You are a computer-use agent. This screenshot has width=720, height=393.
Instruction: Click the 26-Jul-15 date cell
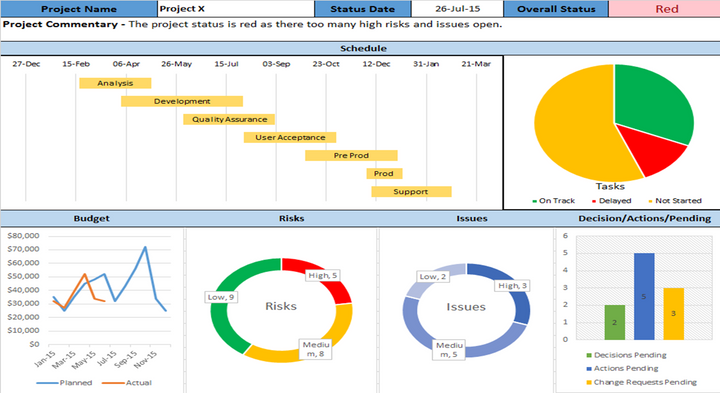click(x=457, y=9)
